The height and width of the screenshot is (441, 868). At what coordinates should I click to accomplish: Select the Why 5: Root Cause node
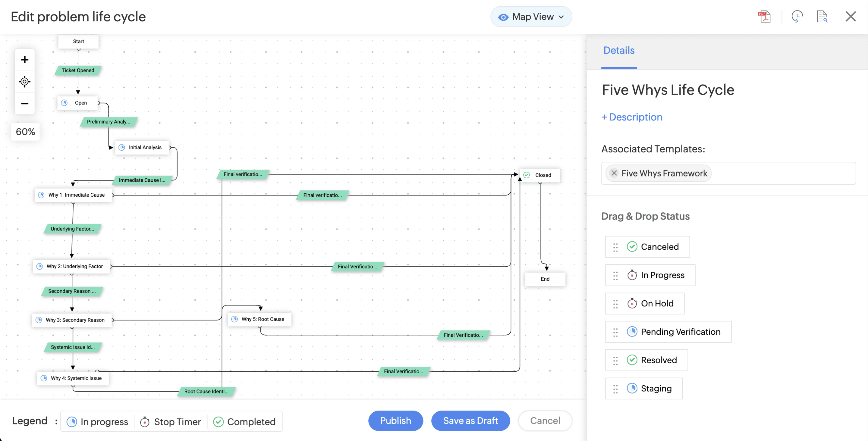[259, 319]
